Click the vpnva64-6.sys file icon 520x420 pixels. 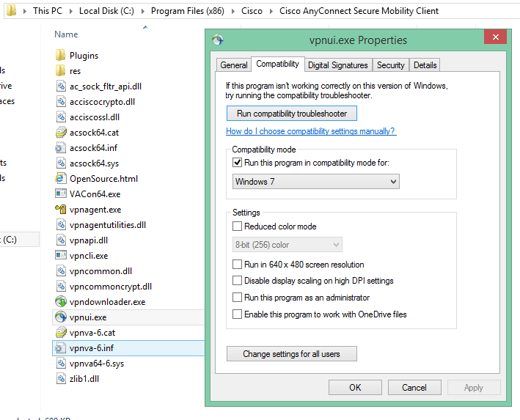coord(60,364)
